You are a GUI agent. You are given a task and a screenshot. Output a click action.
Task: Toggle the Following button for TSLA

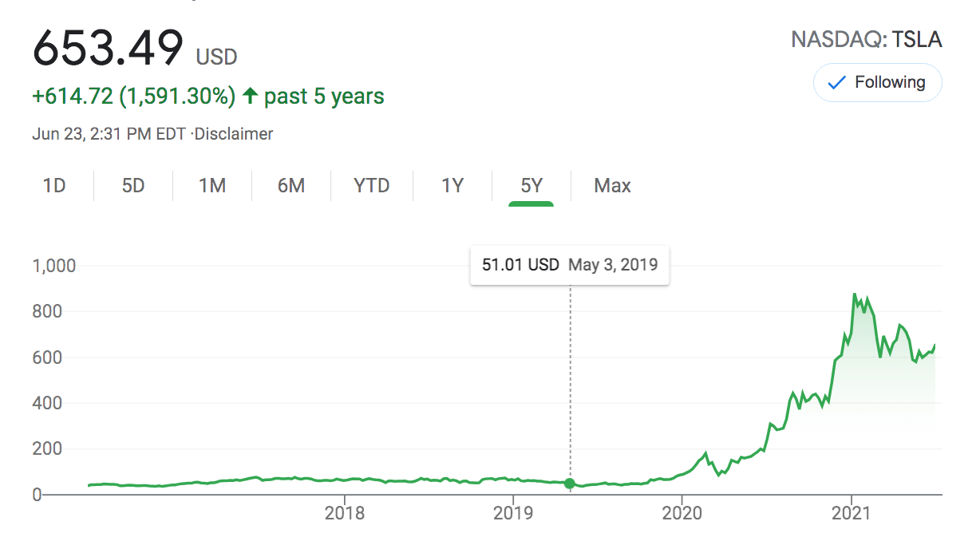click(877, 82)
